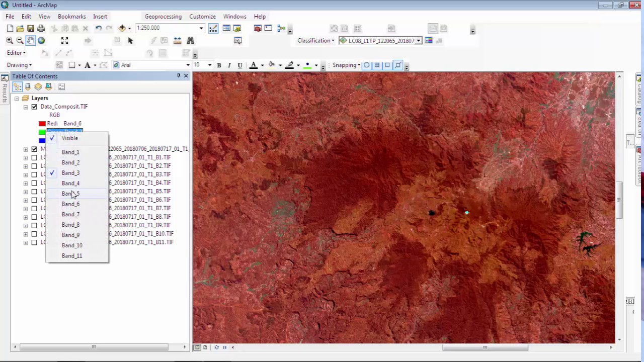Zoom to Full Extent globe icon
The width and height of the screenshot is (644, 362).
41,41
